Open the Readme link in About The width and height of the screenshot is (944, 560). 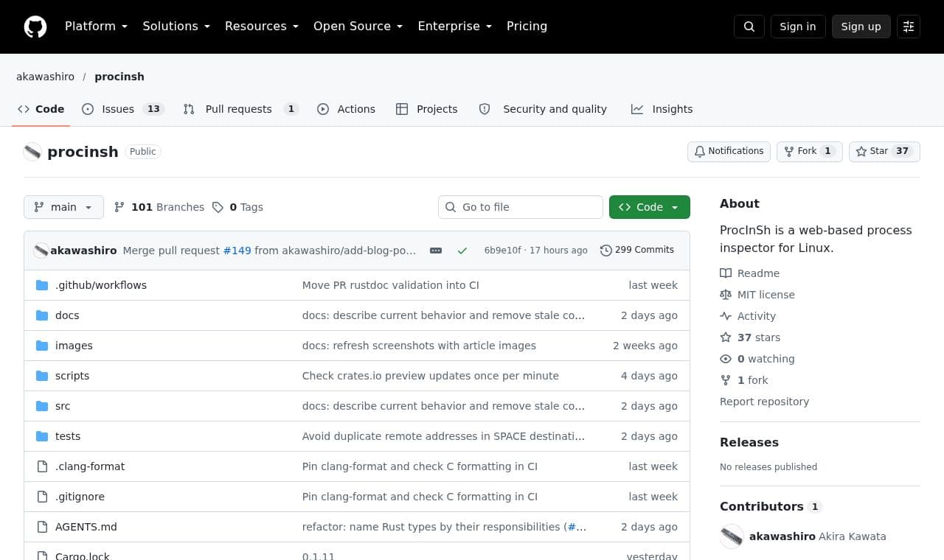[750, 273]
